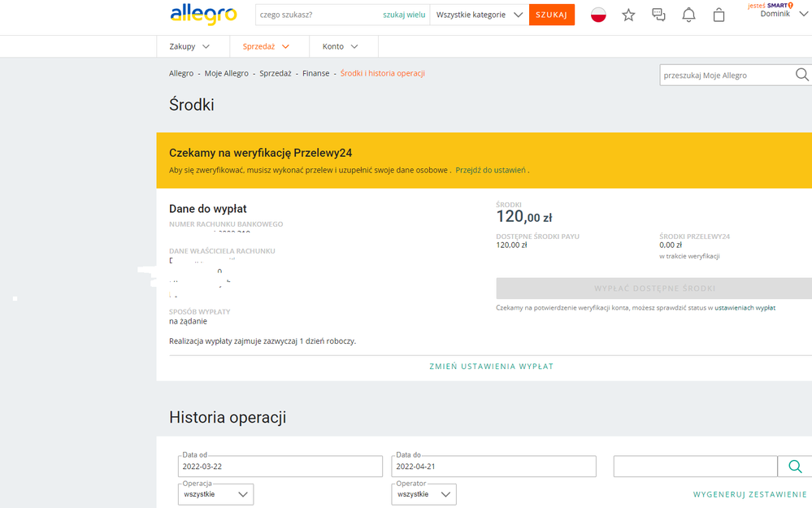812x508 pixels.
Task: Focus 'przeszukaj Moje Allegro' field
Action: pos(726,75)
